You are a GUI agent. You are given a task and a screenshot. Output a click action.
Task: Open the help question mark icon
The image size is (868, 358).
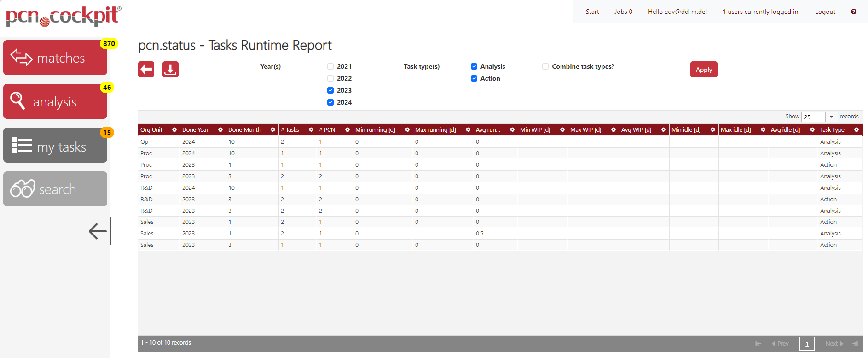tap(853, 12)
